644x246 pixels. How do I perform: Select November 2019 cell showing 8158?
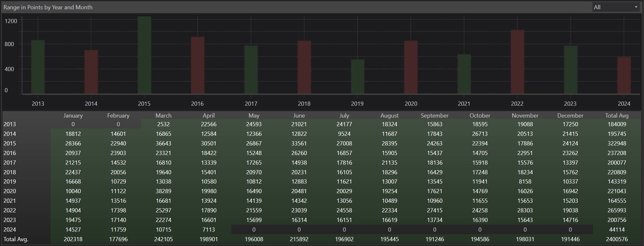[x=525, y=182]
